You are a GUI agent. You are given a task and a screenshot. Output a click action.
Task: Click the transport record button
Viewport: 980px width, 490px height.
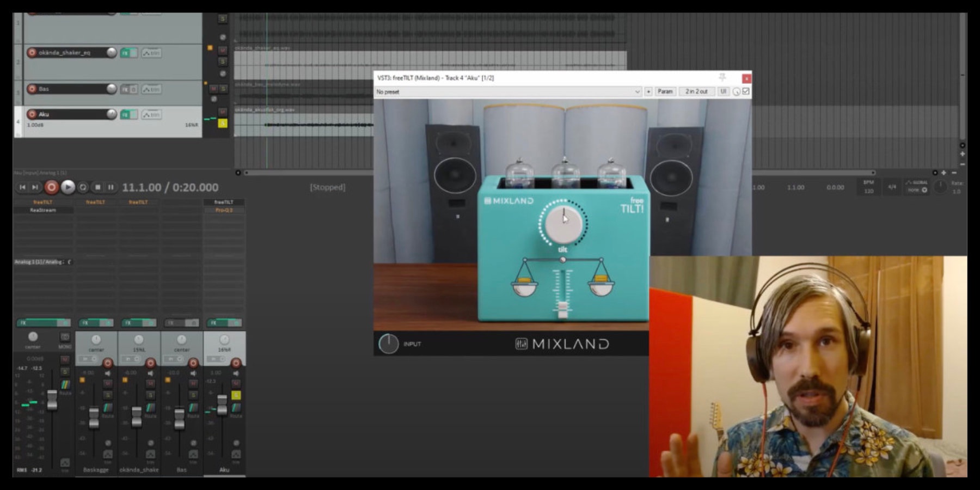[52, 187]
